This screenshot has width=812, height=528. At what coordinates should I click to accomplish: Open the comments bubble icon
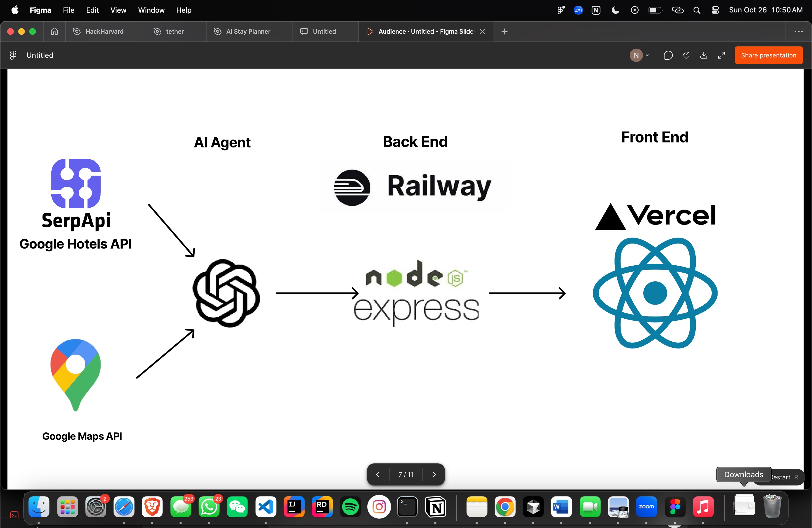668,55
